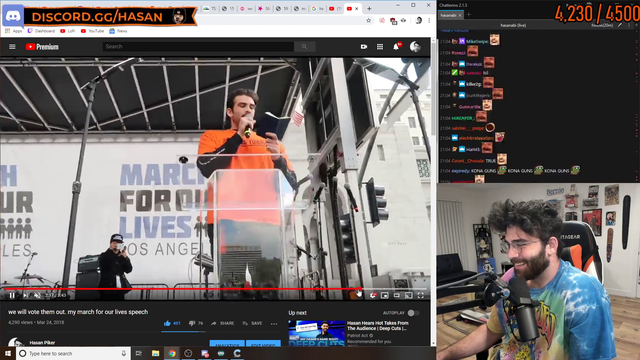Open the YouTube bookmark
The width and height of the screenshot is (640, 360).
92,31
